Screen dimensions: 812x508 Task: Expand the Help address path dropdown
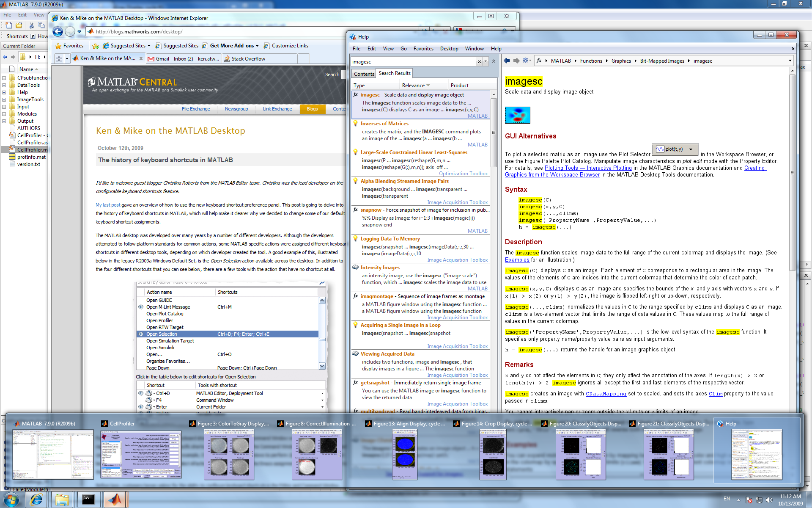(790, 61)
